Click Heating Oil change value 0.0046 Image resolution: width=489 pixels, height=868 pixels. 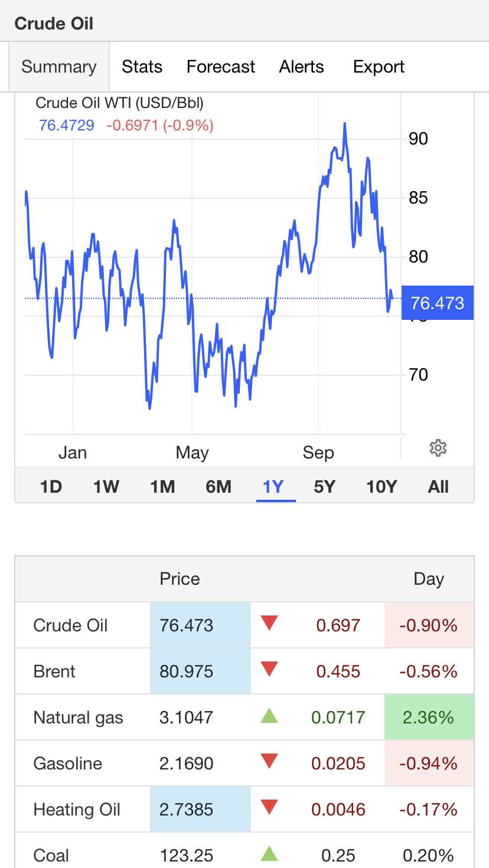coord(338,810)
